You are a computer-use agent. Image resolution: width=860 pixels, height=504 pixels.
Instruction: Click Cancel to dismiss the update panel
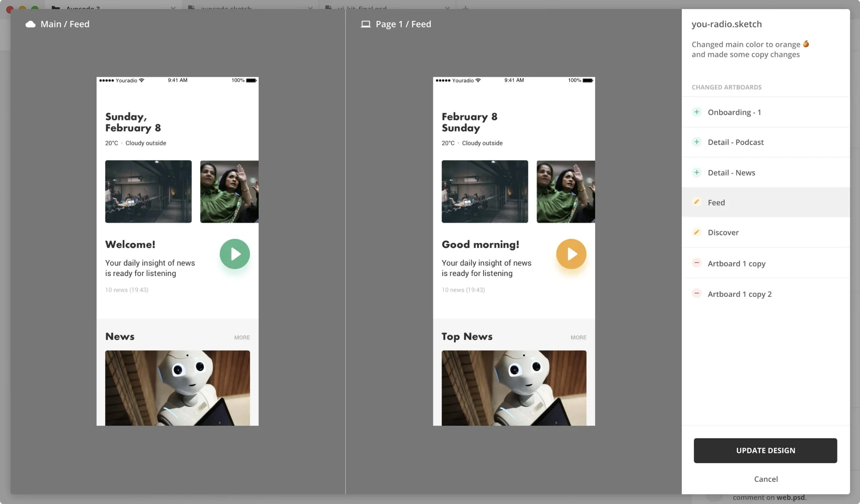pyautogui.click(x=766, y=479)
